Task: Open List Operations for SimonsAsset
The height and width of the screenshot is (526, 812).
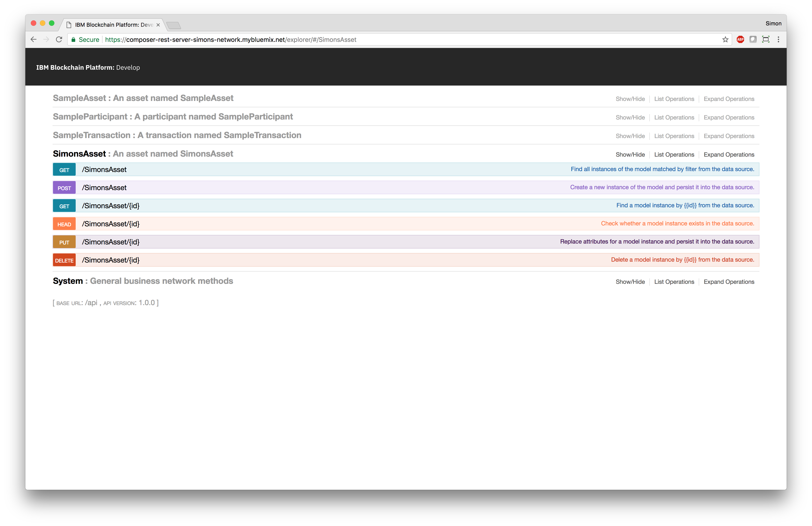Action: pos(674,154)
